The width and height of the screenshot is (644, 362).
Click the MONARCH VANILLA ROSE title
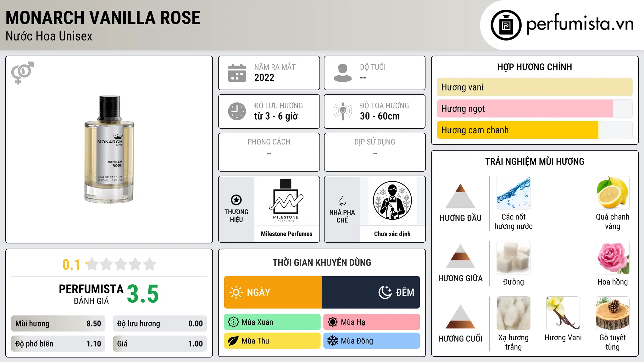point(103,18)
